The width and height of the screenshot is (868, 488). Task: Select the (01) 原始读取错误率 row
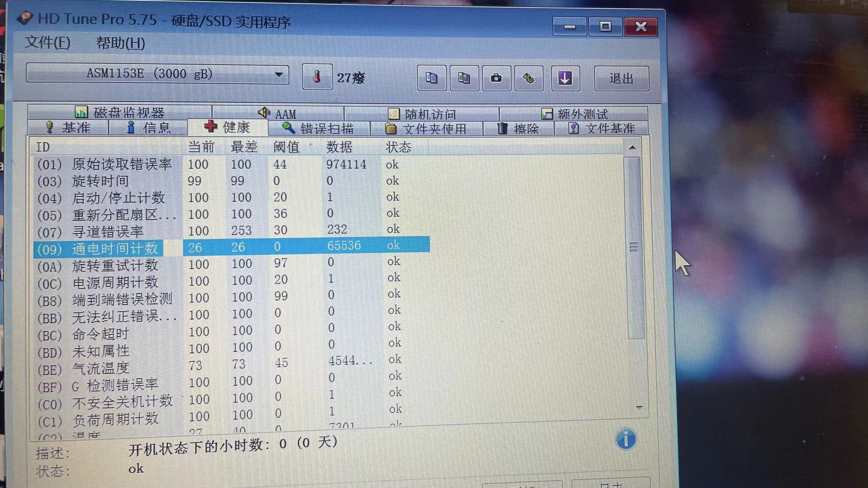point(231,164)
